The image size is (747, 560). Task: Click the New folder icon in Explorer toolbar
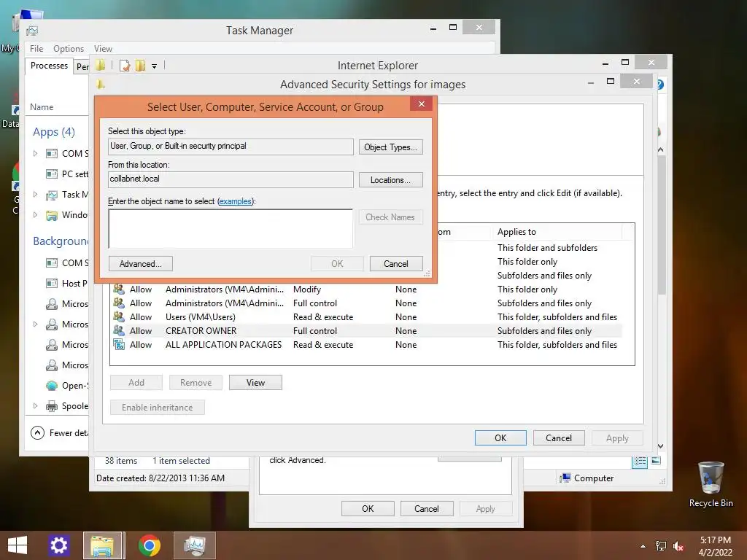140,65
